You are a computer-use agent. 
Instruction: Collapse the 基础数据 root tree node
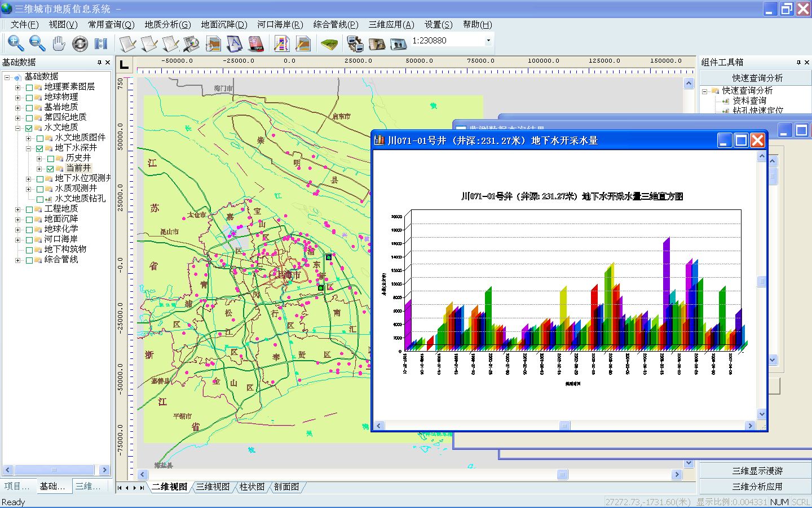(x=7, y=77)
